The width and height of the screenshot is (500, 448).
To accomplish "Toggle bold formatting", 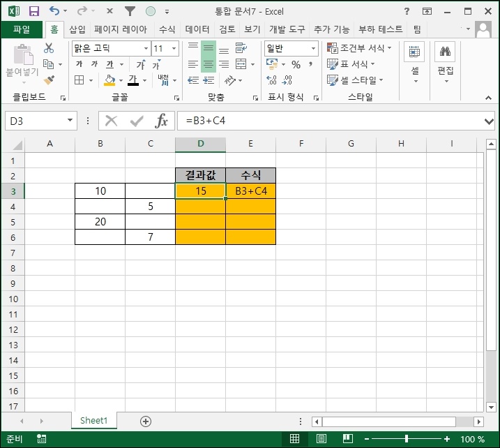I will (x=79, y=64).
